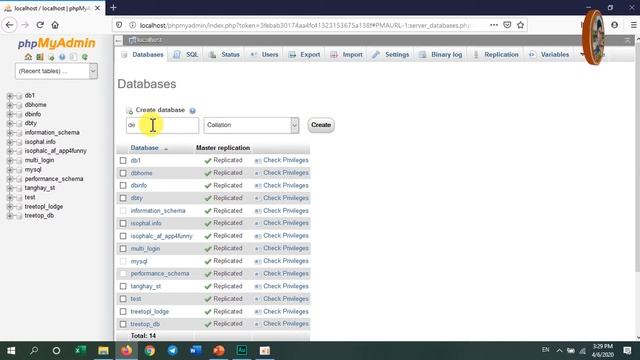This screenshot has width=640, height=360.
Task: Bookmark this page with star icon
Action: pyautogui.click(x=520, y=25)
